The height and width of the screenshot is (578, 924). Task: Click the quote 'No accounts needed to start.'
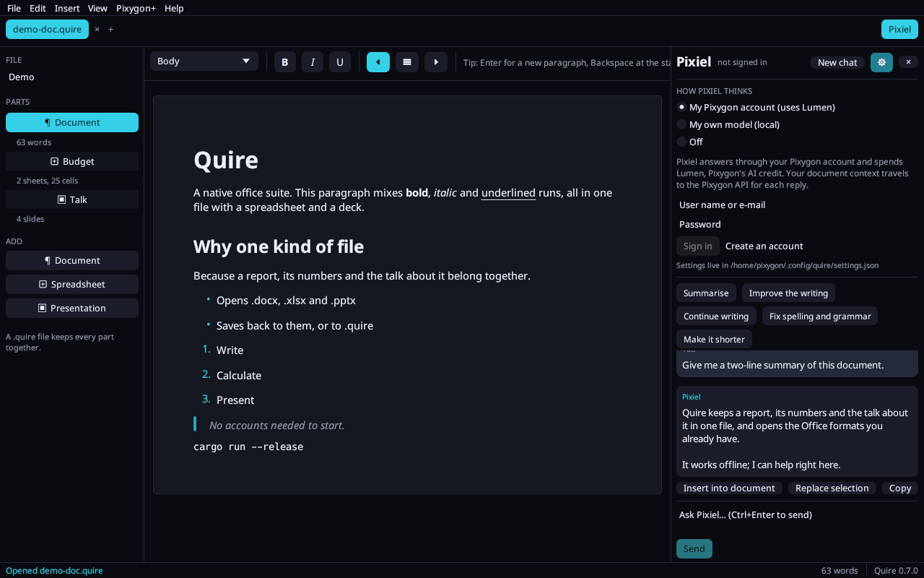point(277,425)
